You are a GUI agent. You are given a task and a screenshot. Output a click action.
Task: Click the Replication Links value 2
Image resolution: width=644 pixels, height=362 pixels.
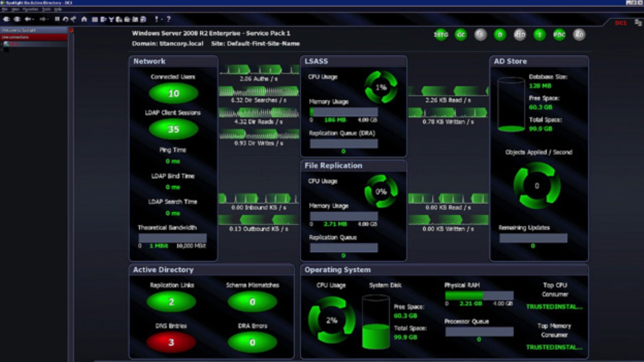(171, 302)
